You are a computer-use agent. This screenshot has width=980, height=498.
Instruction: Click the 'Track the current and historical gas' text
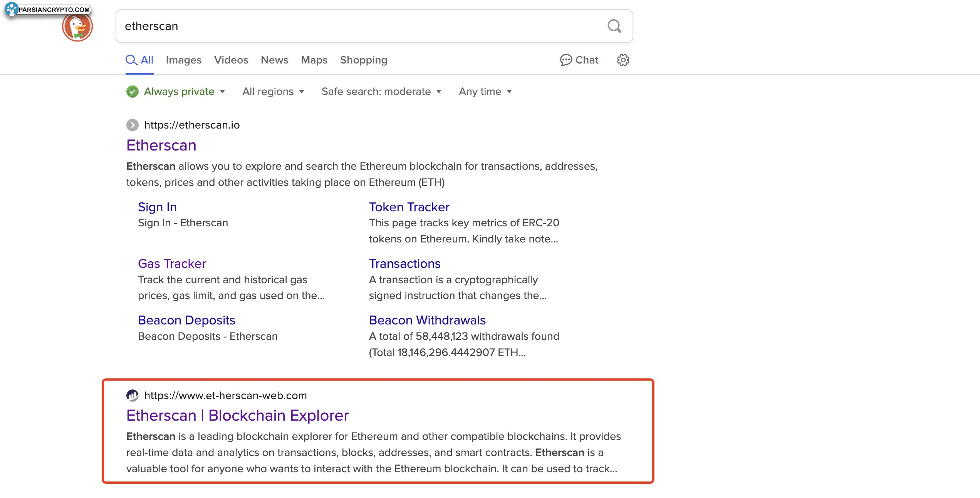point(223,280)
